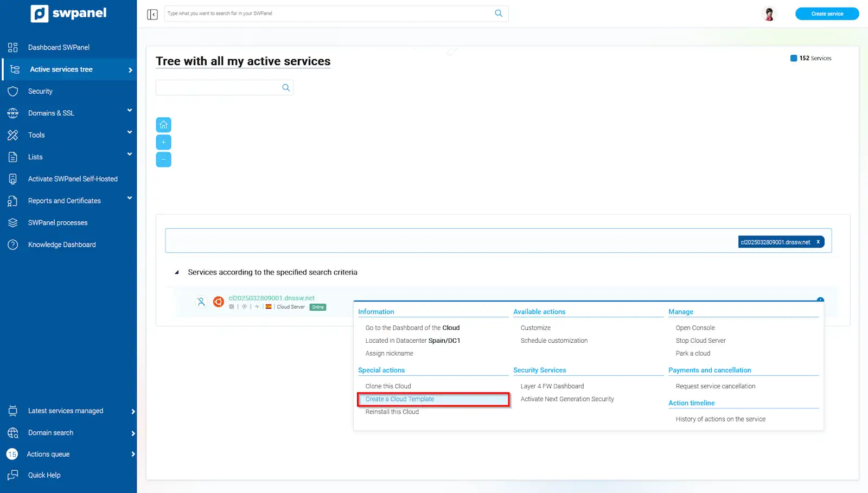The image size is (868, 493).
Task: Click the minus zoom-out tree button
Action: [x=163, y=159]
